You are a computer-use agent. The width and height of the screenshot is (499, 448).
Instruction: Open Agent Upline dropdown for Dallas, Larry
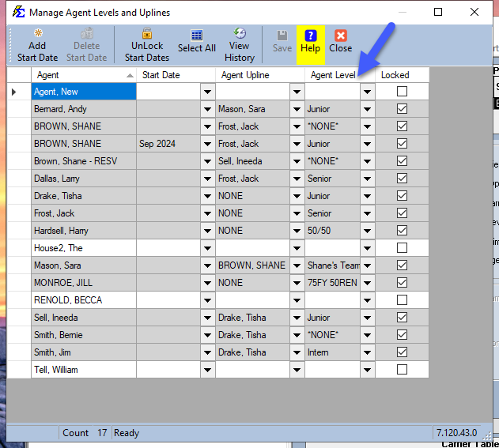point(297,179)
